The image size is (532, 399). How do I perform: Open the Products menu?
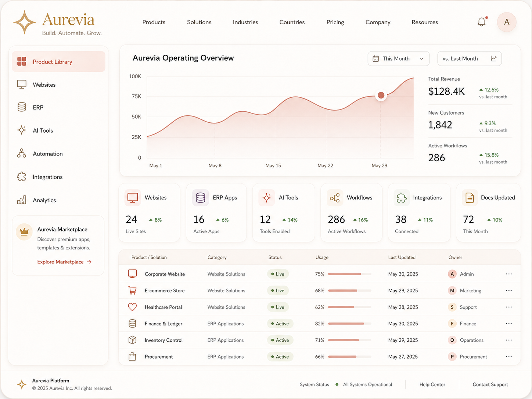154,22
